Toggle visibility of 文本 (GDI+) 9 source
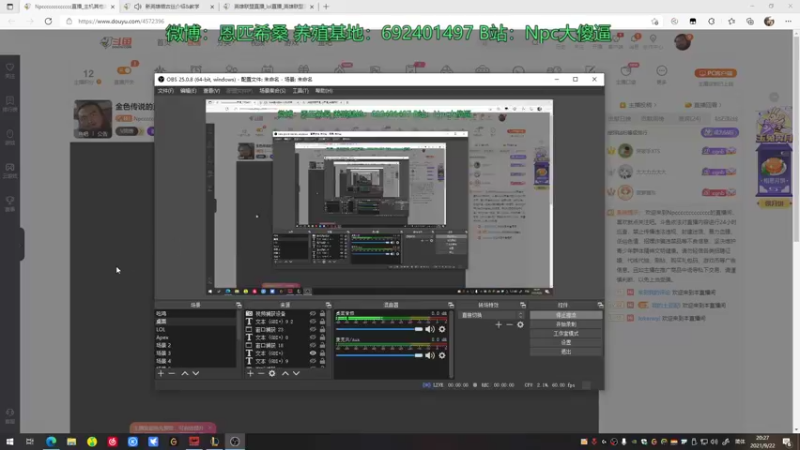 pos(313,361)
